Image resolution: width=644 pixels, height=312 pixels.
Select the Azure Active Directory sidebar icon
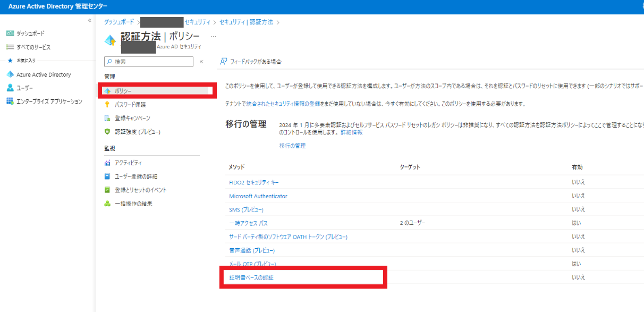point(10,75)
